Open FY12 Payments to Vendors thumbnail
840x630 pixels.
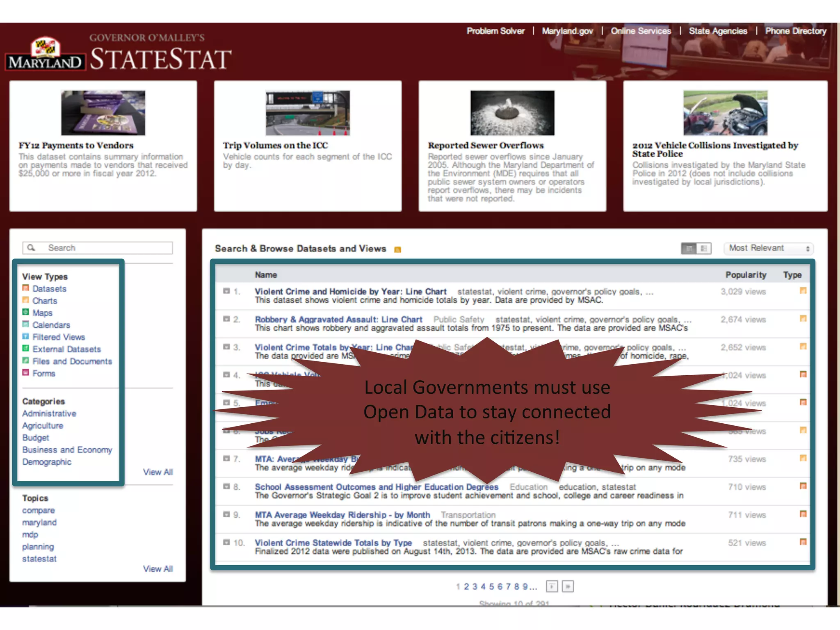pos(103,113)
